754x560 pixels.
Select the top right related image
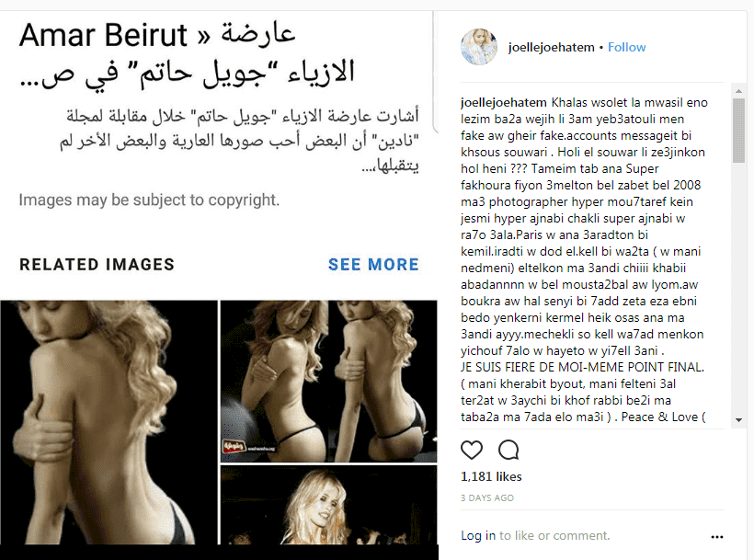[328, 382]
